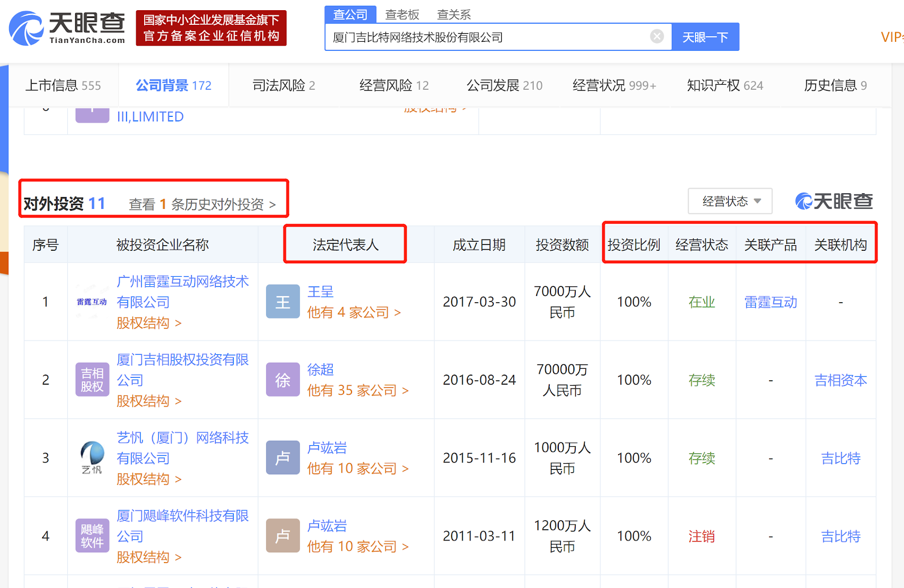This screenshot has width=904, height=588.
Task: View 条历史对外投资 link
Action: [x=202, y=204]
